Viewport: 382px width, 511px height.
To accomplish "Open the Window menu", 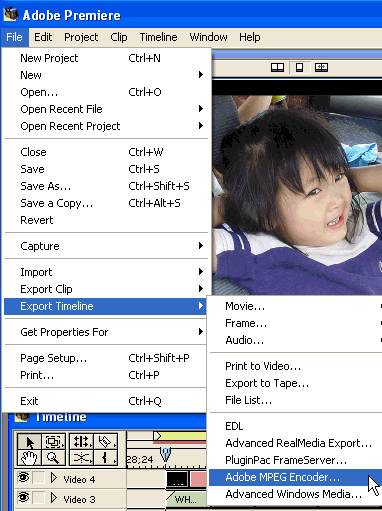I will point(208,37).
